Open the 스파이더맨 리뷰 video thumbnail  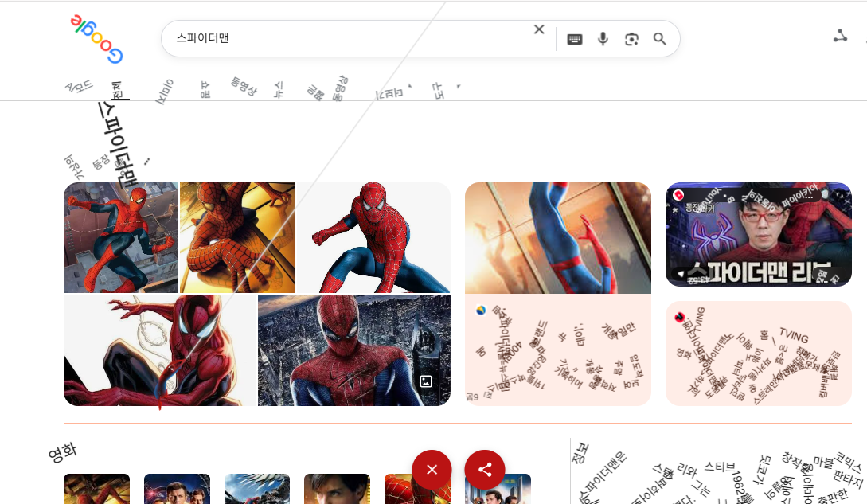pos(759,235)
